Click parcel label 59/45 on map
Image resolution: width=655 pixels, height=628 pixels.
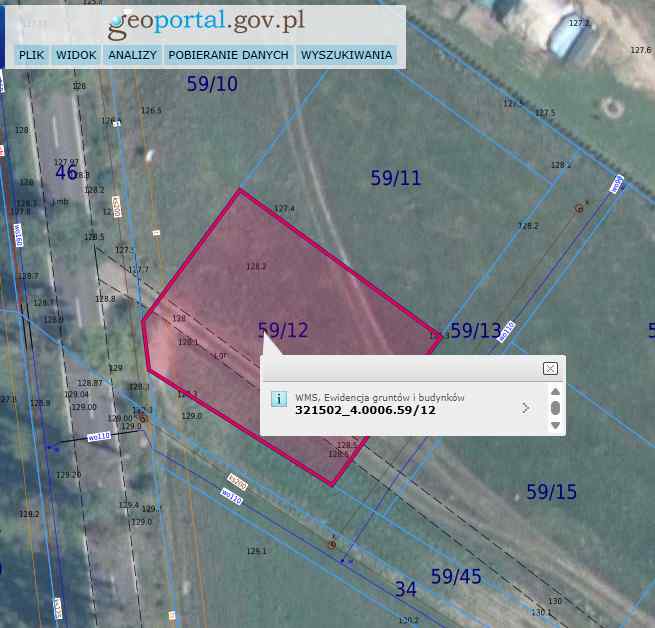click(x=456, y=577)
